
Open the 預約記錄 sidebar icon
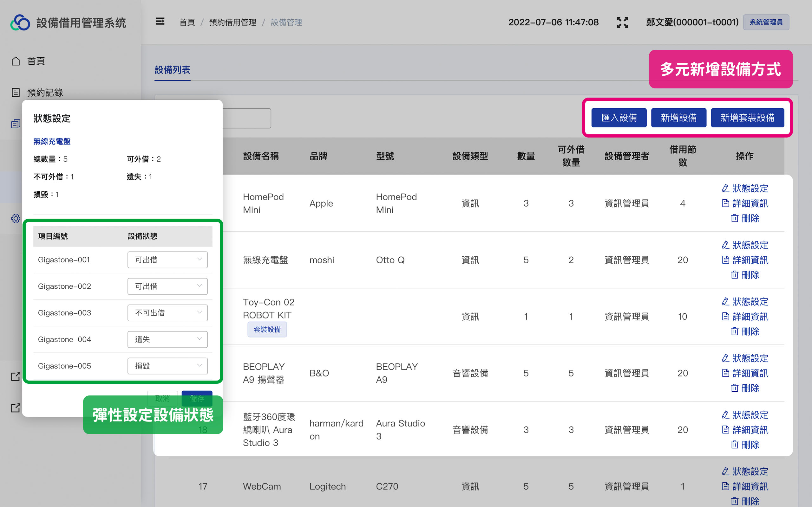[16, 93]
